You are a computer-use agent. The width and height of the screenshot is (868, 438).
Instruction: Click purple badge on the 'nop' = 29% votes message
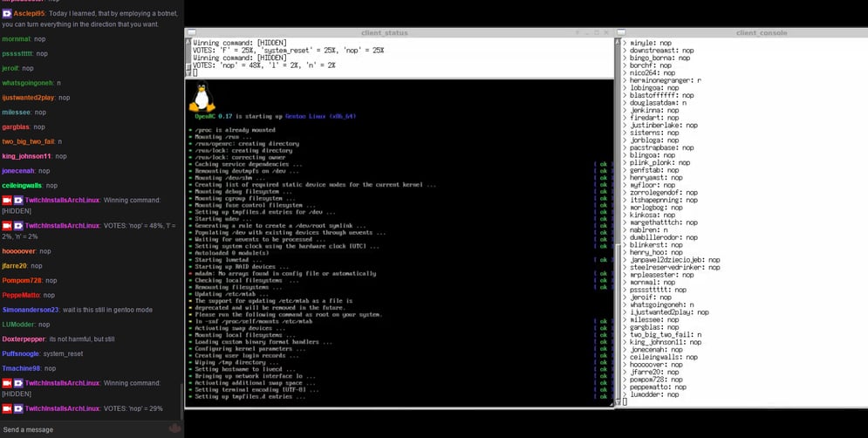coord(18,408)
